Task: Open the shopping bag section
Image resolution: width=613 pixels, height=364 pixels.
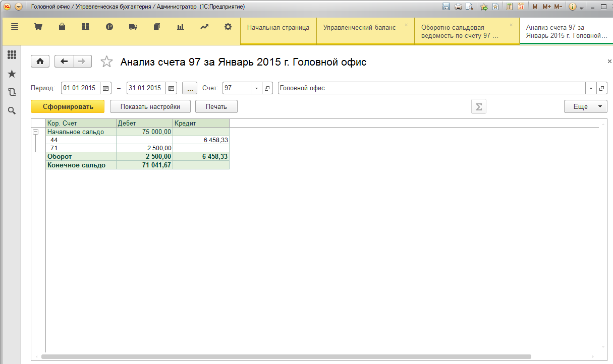Action: 62,27
